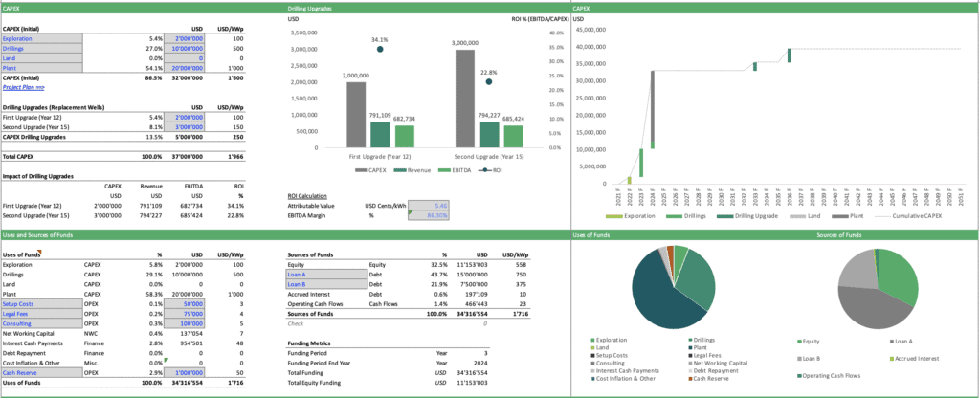Click the 685,424 EBITDA bar

(x=514, y=137)
